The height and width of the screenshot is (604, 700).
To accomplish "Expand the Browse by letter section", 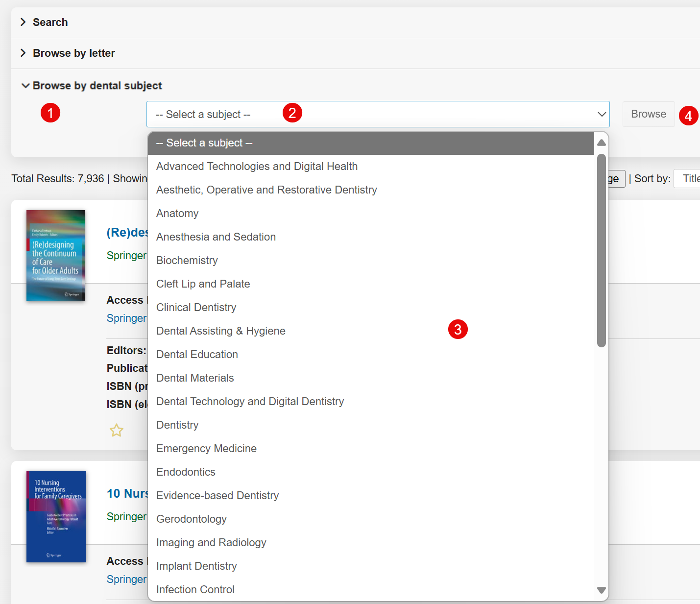I will click(73, 53).
